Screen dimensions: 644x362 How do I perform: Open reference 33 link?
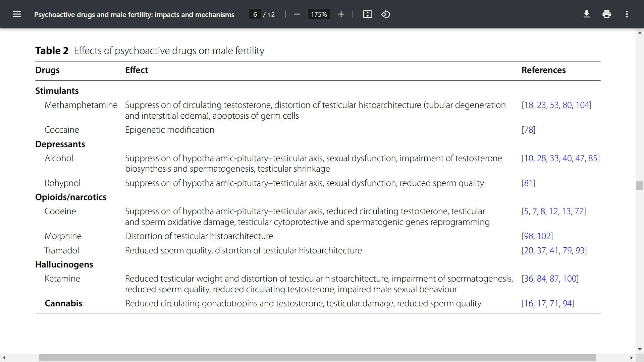[x=554, y=158]
